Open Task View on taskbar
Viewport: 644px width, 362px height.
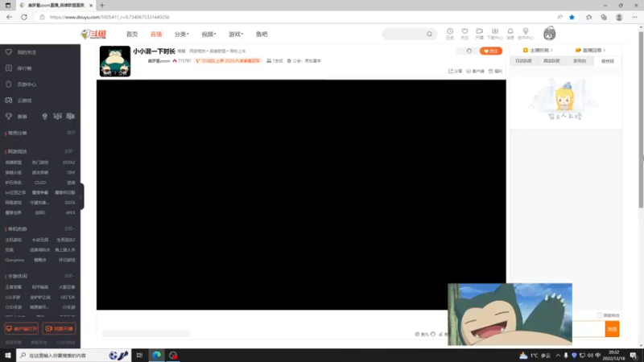coord(139,355)
